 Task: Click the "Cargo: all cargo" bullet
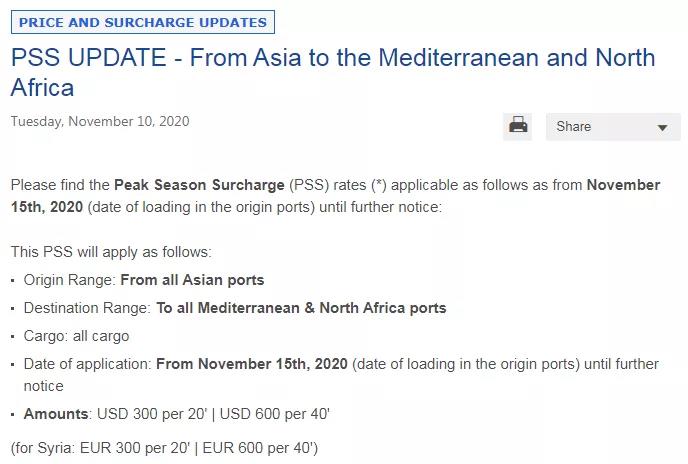click(77, 336)
